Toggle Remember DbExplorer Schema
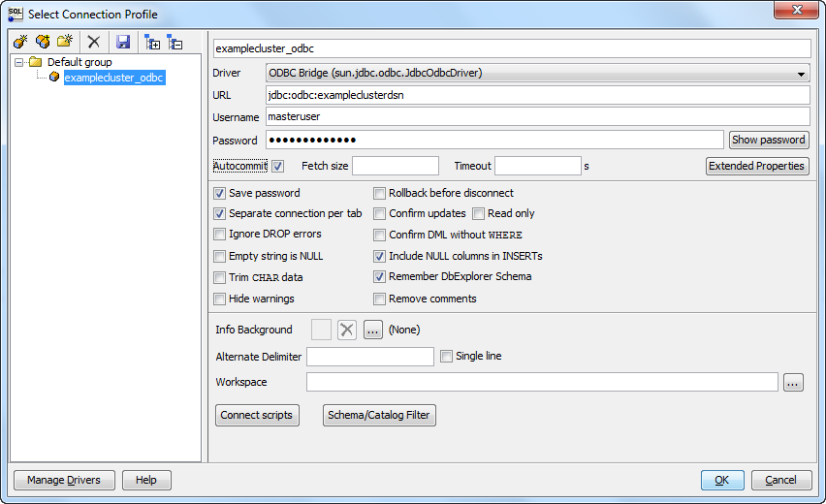 [x=379, y=276]
